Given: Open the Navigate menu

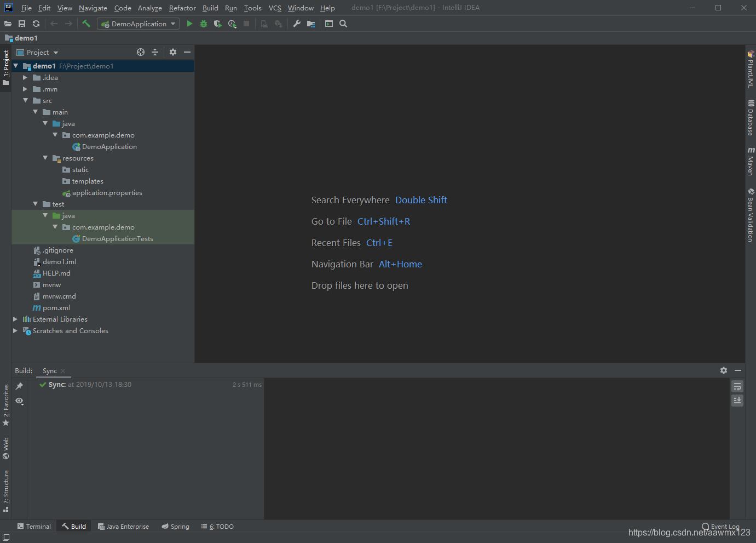Looking at the screenshot, I should 93,8.
